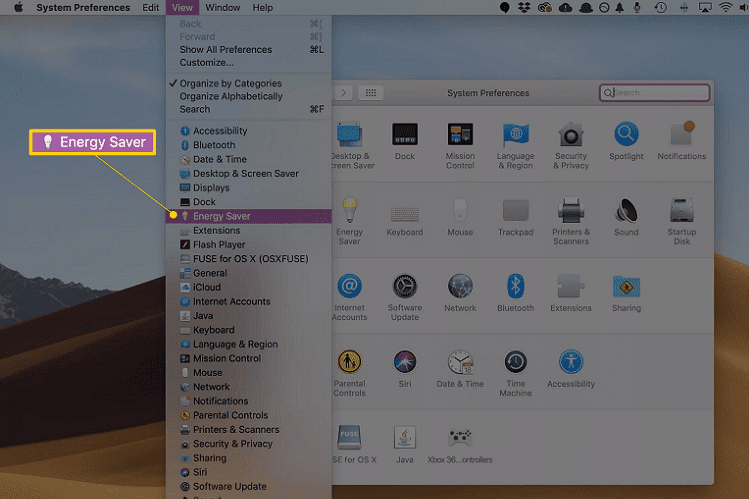Screen dimensions: 749x499
Task: Open the Dock preference pane icon
Action: (405, 134)
